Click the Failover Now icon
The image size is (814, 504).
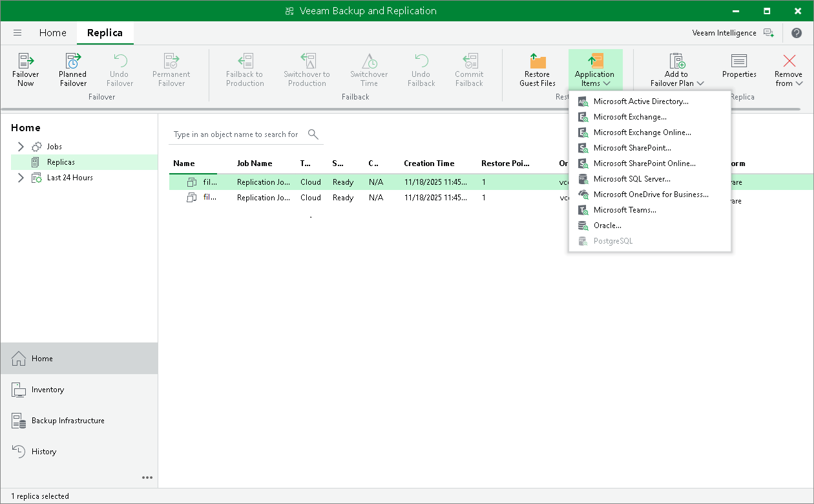pyautogui.click(x=26, y=61)
